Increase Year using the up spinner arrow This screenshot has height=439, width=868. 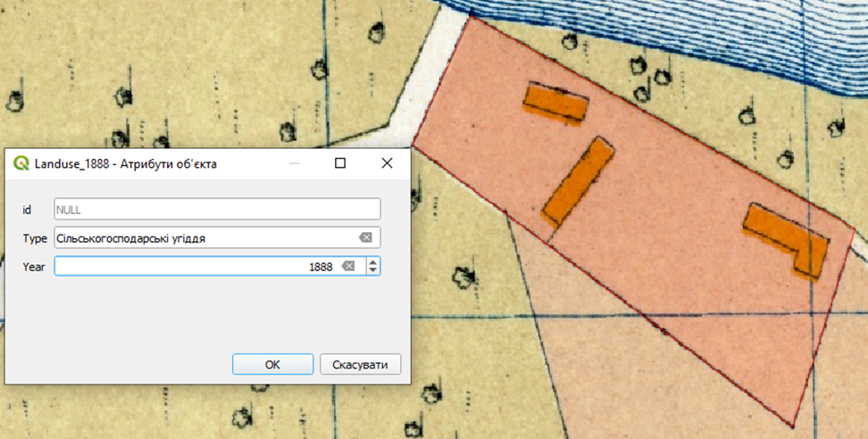(373, 262)
